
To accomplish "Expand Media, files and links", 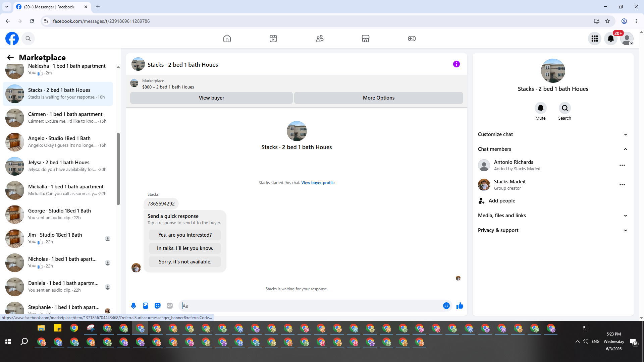I will tap(553, 216).
